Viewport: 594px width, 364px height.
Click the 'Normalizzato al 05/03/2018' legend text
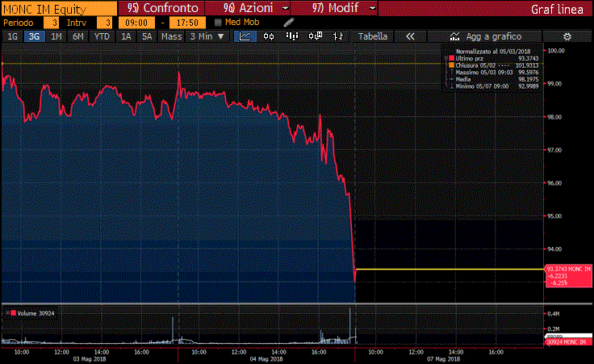493,51
